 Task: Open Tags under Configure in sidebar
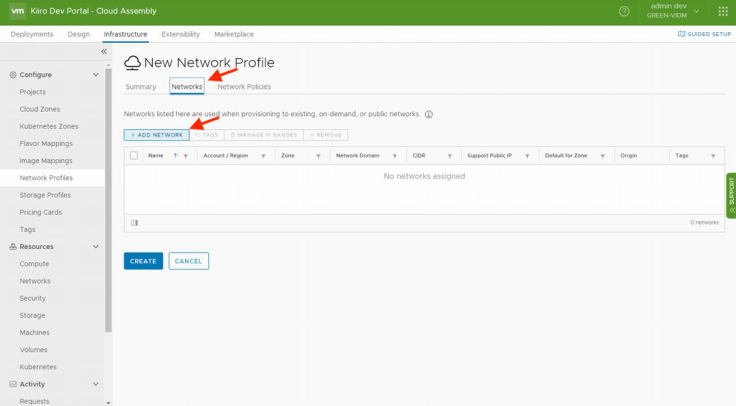(27, 230)
